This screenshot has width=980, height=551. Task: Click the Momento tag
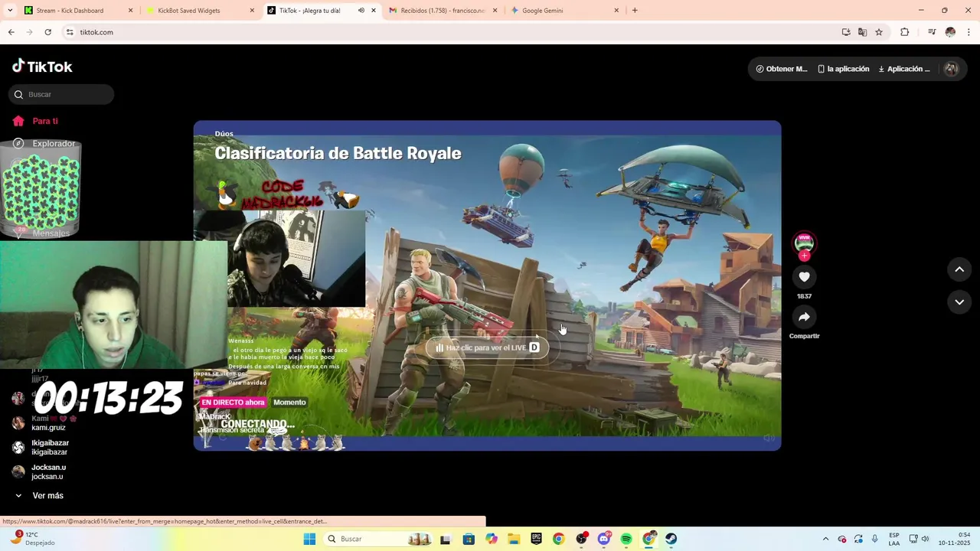(289, 403)
